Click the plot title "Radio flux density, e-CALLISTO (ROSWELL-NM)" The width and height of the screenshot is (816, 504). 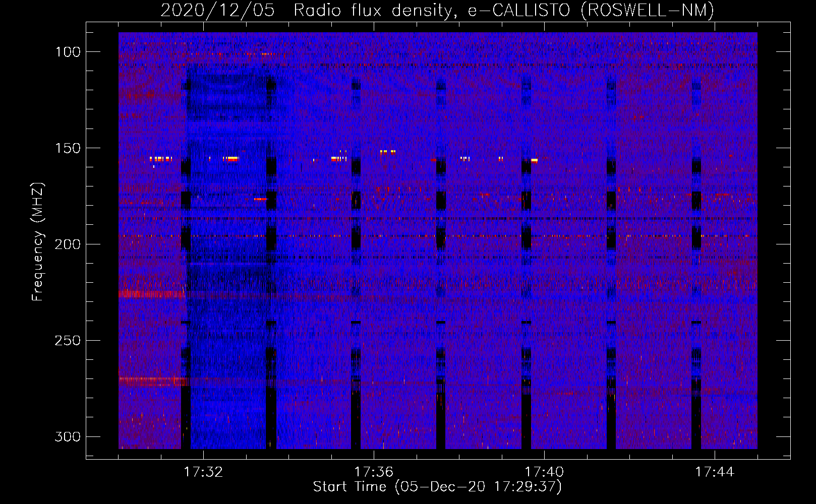[504, 10]
